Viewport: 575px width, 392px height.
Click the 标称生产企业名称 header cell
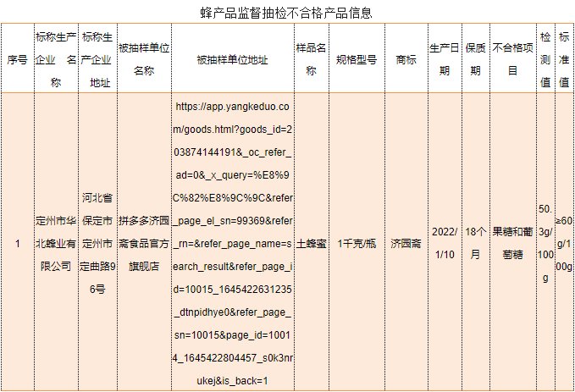pyautogui.click(x=56, y=60)
